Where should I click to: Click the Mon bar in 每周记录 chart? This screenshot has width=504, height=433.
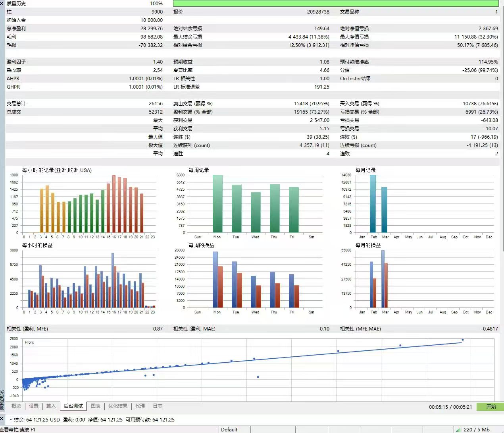pos(217,204)
